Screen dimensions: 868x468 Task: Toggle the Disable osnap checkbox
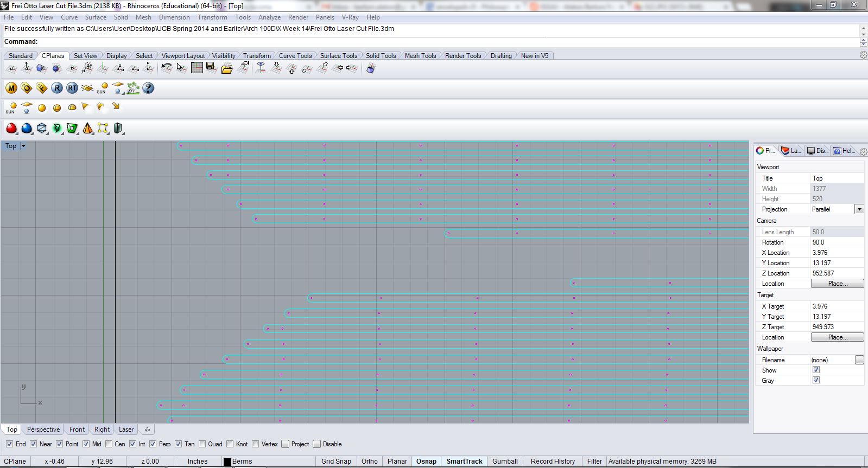coord(317,444)
